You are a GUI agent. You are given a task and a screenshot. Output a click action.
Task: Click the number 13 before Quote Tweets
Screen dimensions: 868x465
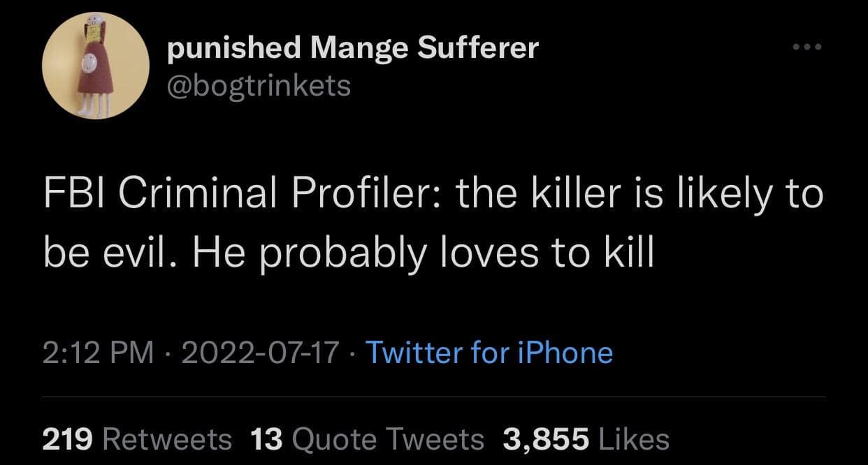[x=266, y=439]
